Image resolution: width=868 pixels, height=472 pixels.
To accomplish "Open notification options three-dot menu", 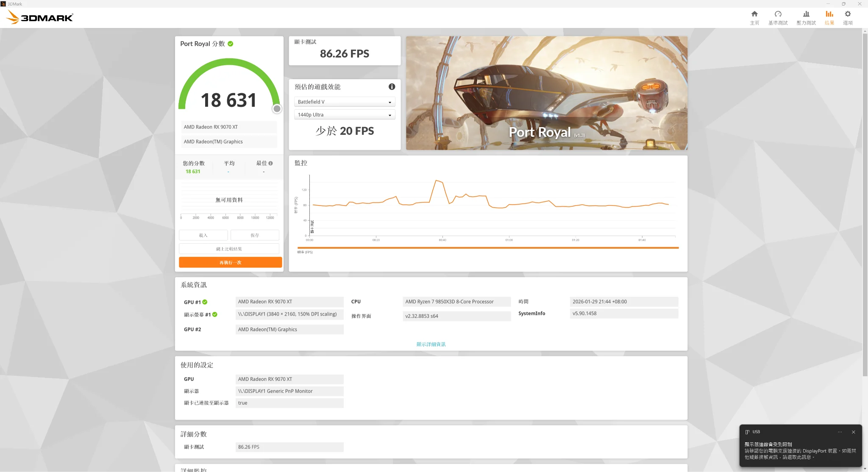I will (x=840, y=432).
